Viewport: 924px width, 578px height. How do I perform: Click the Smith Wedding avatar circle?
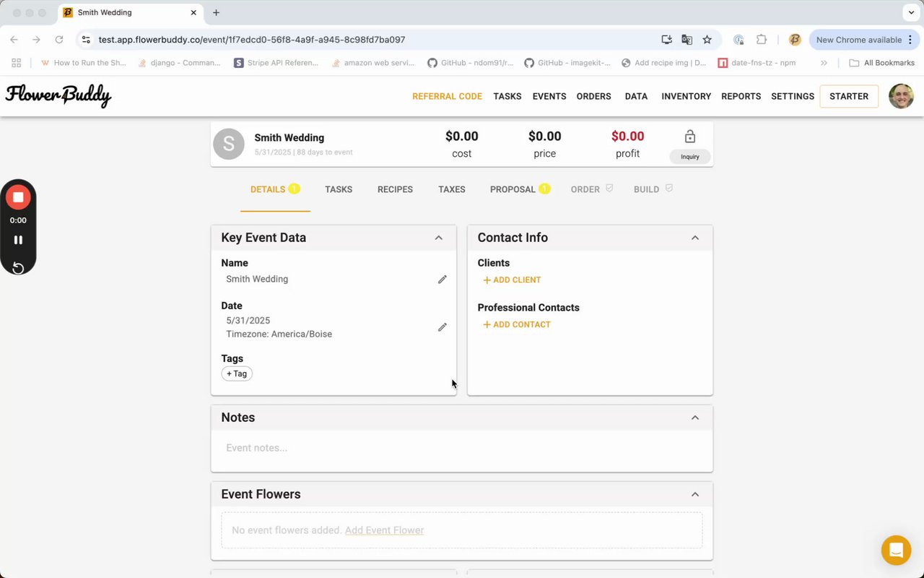(x=229, y=144)
